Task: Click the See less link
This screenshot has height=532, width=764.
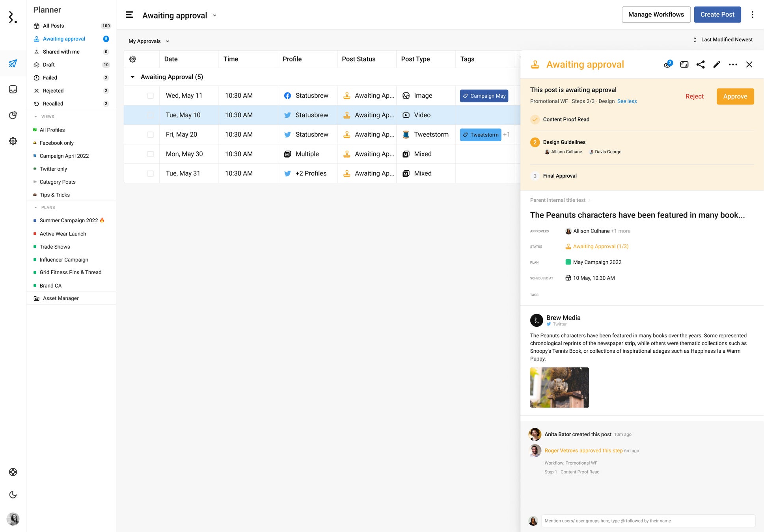Action: (627, 101)
